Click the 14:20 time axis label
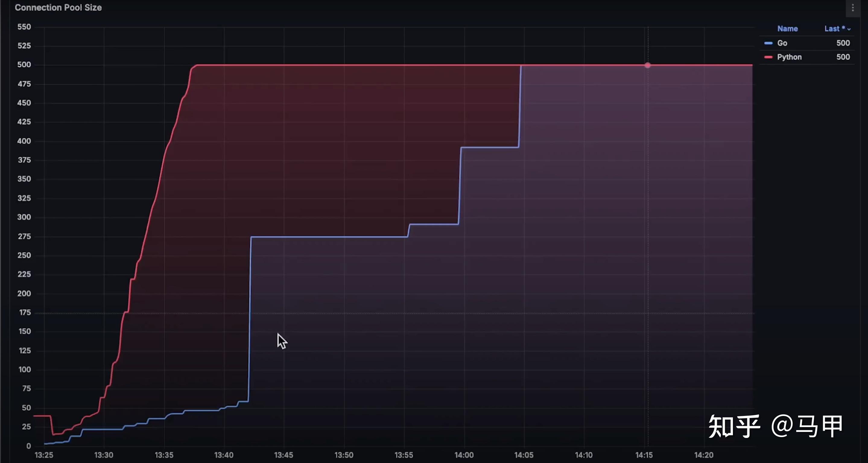 (x=704, y=455)
